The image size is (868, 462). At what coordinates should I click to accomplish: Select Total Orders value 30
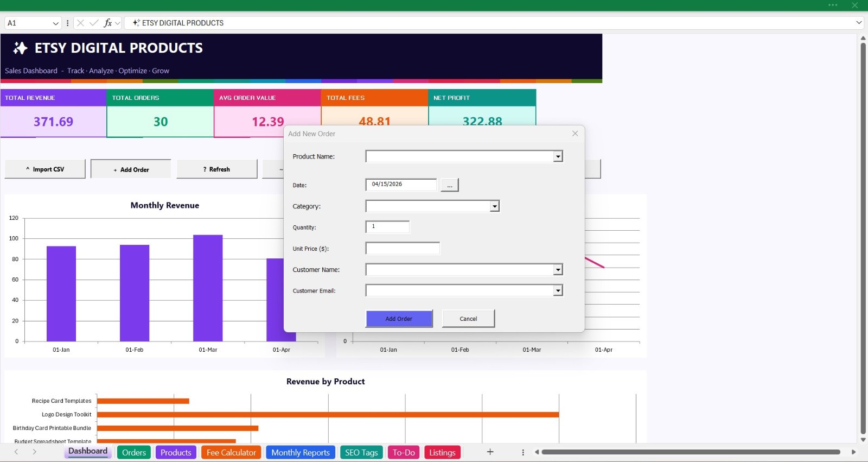(x=161, y=122)
